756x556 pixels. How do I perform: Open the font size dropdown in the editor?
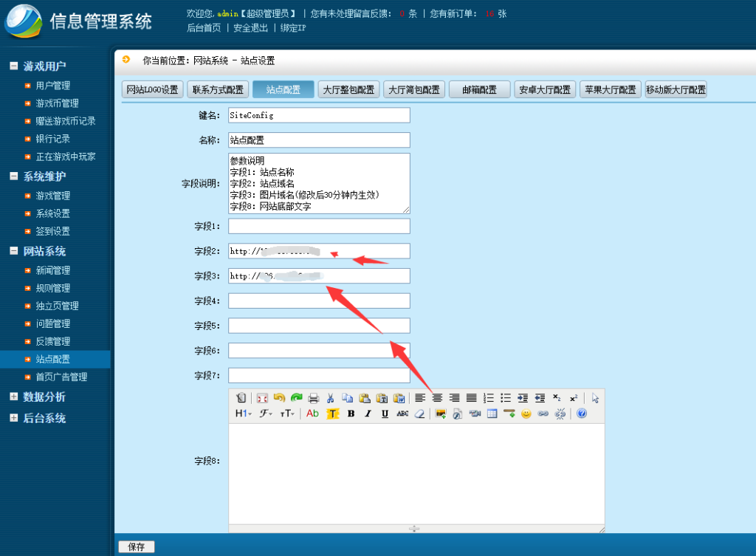point(288,413)
